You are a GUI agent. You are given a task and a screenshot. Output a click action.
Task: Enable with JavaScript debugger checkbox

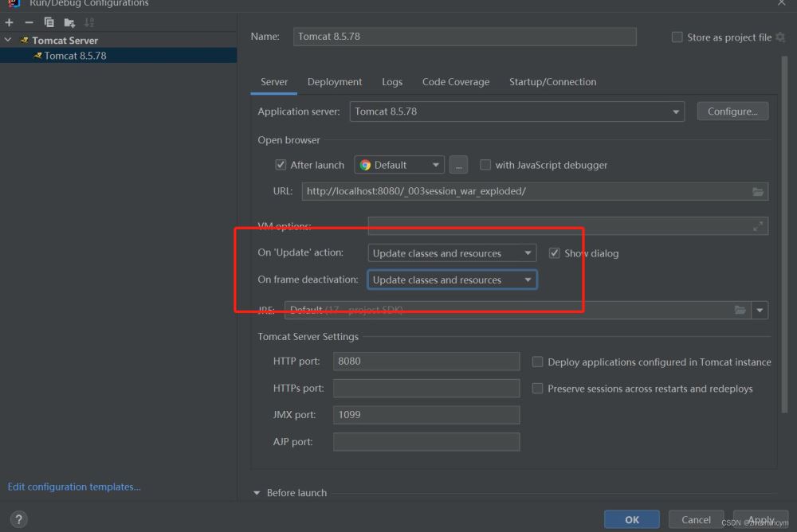click(x=485, y=165)
